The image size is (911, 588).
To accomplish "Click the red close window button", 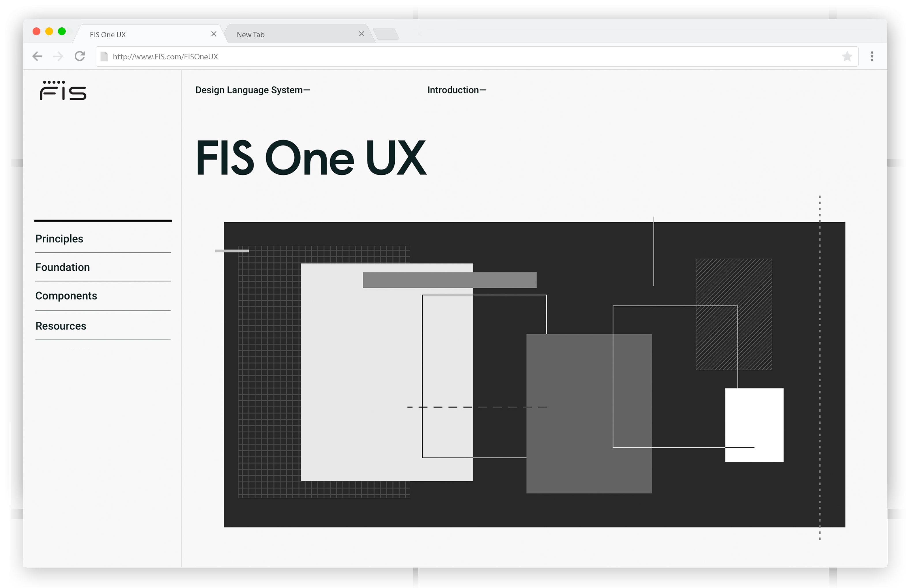I will click(37, 31).
